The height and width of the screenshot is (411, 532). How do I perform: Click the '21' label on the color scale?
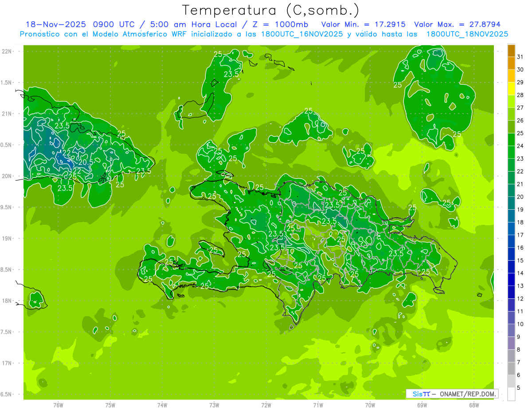(520, 184)
